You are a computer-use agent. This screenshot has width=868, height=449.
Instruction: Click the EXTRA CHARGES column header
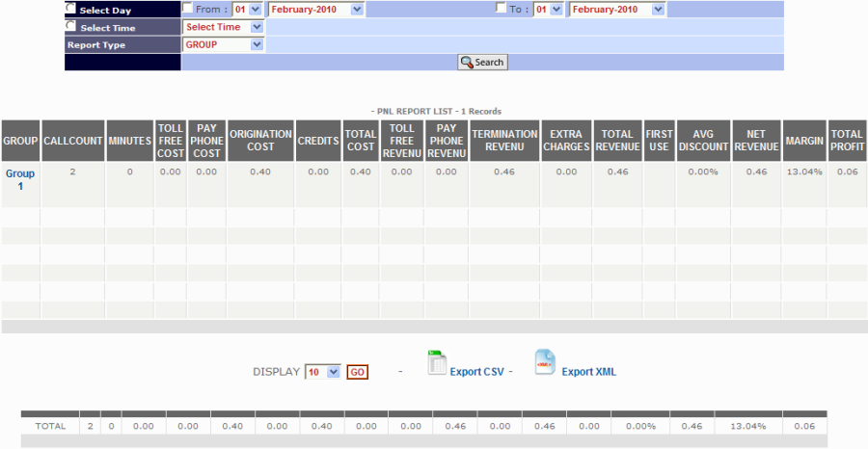tap(566, 141)
